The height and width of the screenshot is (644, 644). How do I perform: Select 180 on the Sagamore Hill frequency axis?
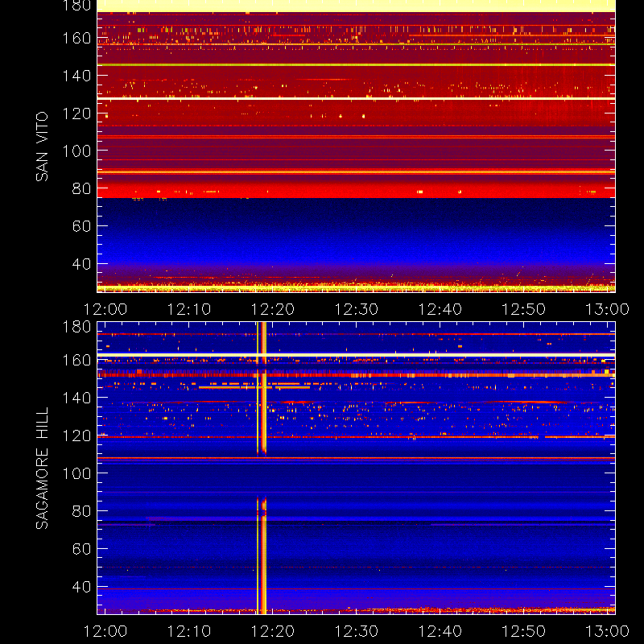(x=76, y=327)
